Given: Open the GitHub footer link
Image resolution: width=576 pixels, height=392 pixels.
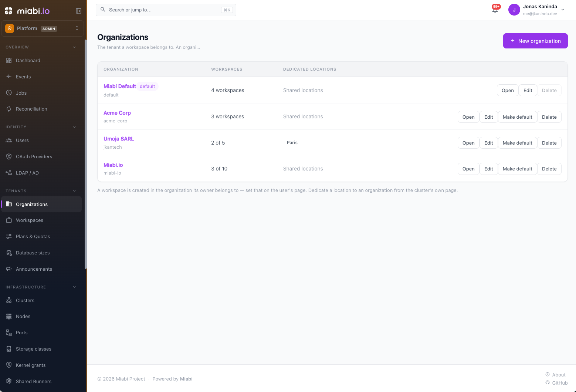Looking at the screenshot, I should coord(556,383).
